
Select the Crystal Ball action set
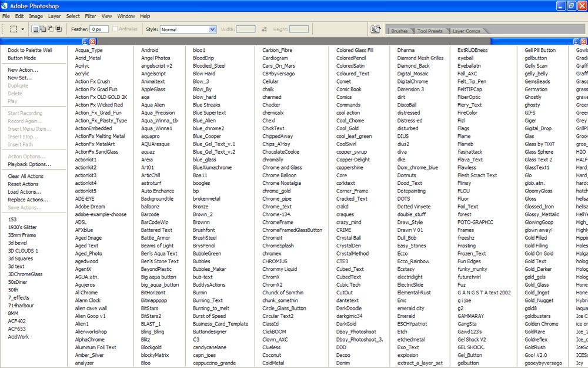pyautogui.click(x=349, y=238)
